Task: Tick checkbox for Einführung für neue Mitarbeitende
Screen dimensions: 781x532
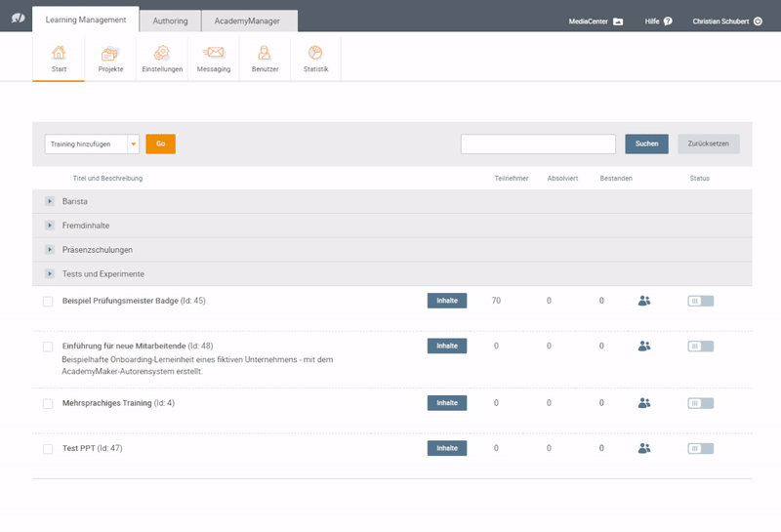Action: pos(48,347)
